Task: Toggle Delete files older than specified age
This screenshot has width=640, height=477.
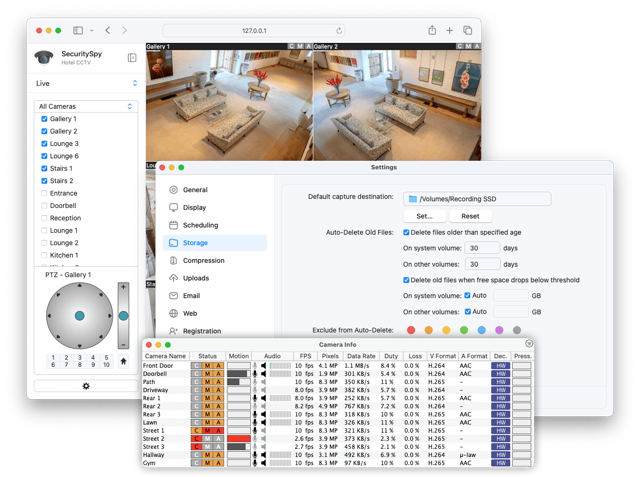Action: (x=406, y=232)
